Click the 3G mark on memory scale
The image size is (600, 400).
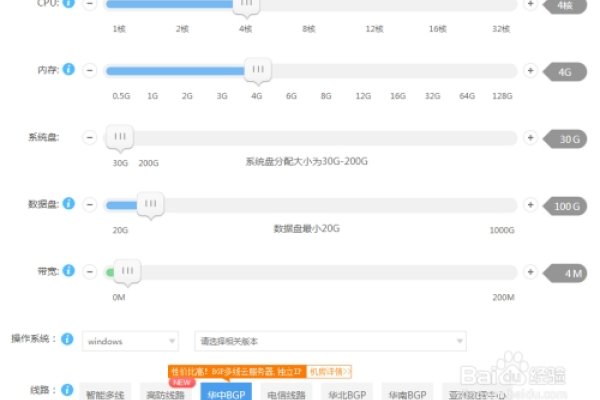click(x=222, y=96)
